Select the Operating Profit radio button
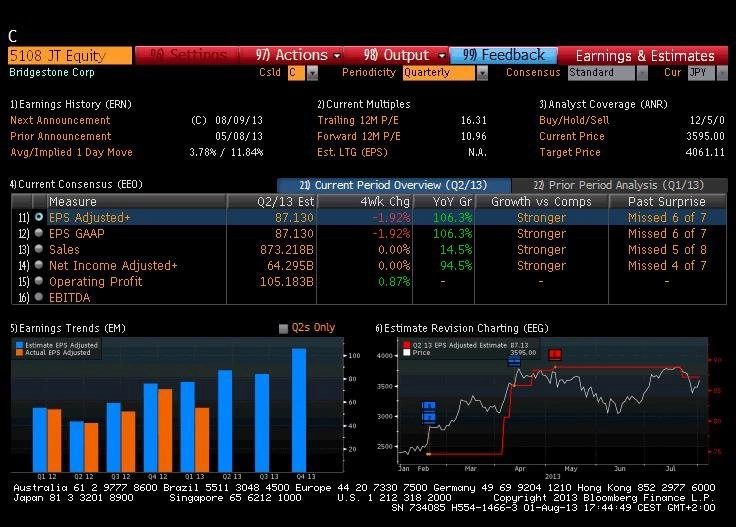Screen dimensions: 736x527 point(39,281)
